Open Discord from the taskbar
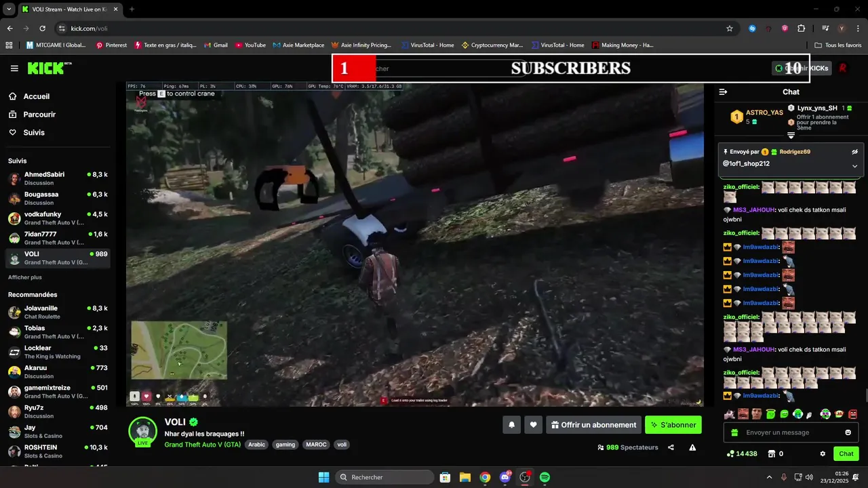This screenshot has height=488, width=868. [505, 477]
